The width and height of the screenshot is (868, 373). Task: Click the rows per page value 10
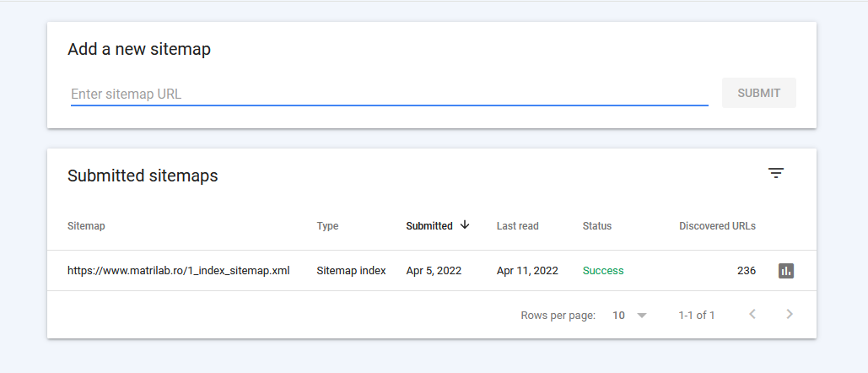coord(619,316)
